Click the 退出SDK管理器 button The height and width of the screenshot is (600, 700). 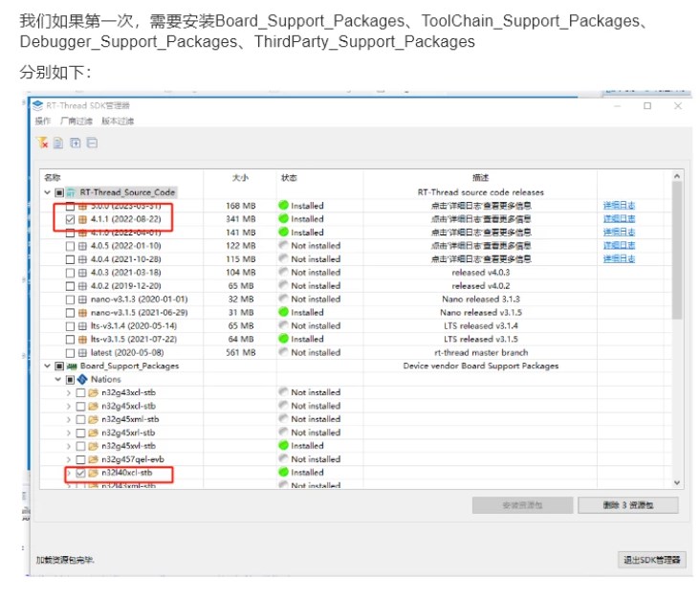(652, 560)
